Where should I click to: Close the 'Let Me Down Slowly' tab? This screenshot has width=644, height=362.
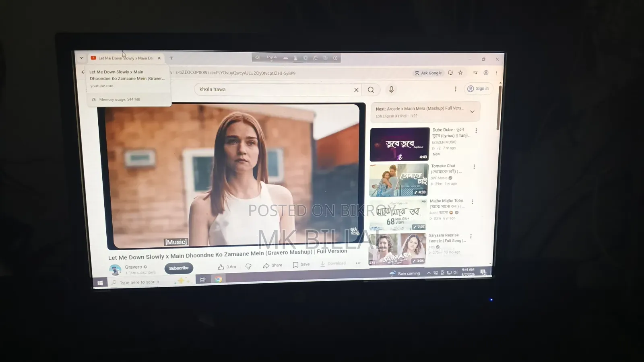pyautogui.click(x=159, y=58)
